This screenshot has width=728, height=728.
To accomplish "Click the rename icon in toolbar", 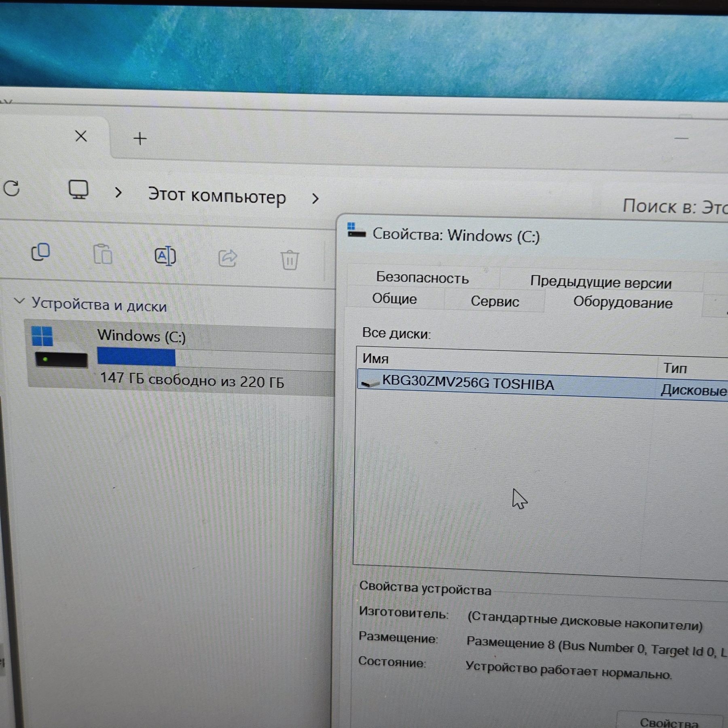I will (165, 256).
